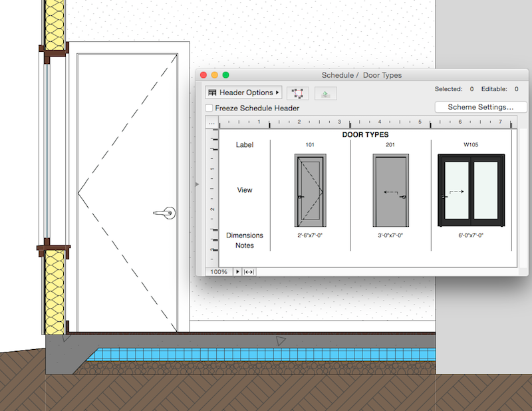Click the ruler corner ellipsis button

tap(211, 123)
